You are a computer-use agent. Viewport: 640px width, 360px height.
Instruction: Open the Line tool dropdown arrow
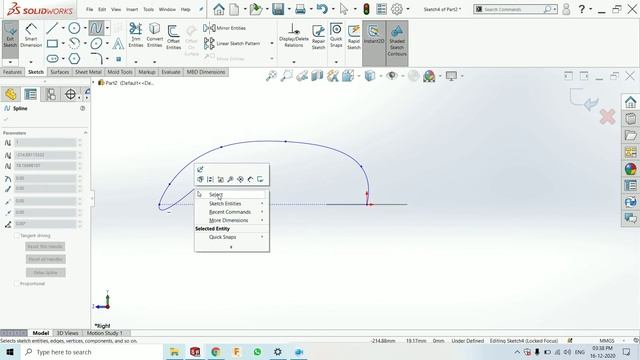pyautogui.click(x=63, y=28)
